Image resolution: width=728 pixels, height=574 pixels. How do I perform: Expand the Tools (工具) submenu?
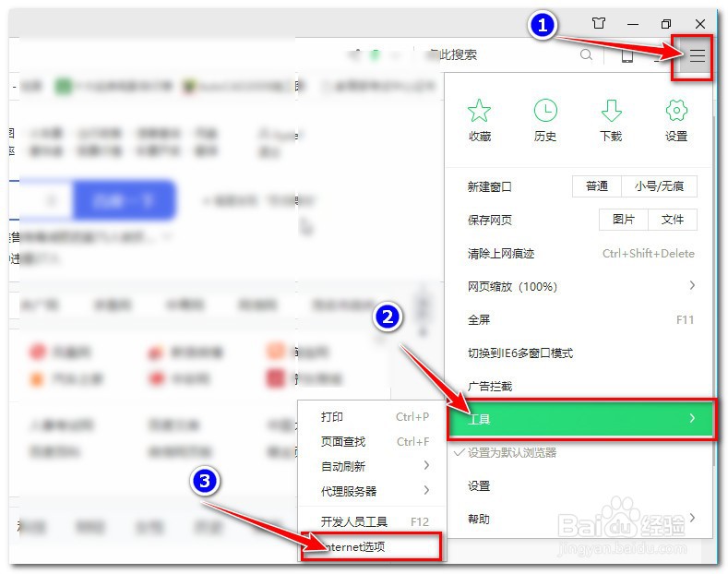coord(580,419)
